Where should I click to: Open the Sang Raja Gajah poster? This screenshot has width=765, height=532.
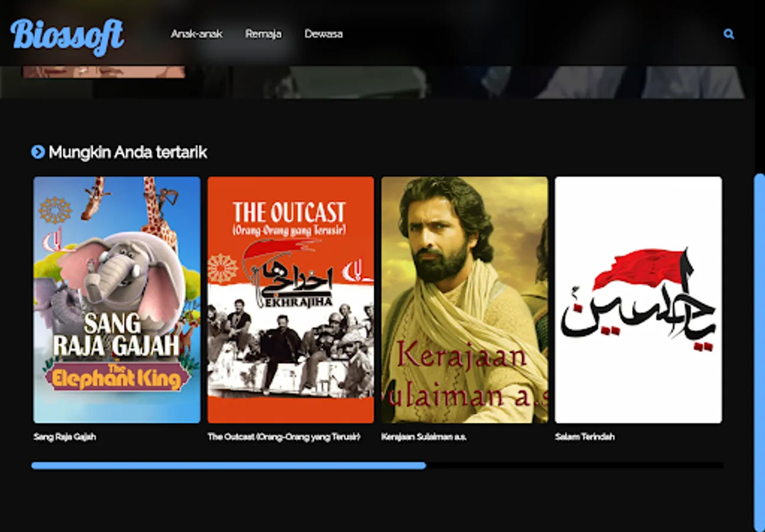pyautogui.click(x=117, y=300)
